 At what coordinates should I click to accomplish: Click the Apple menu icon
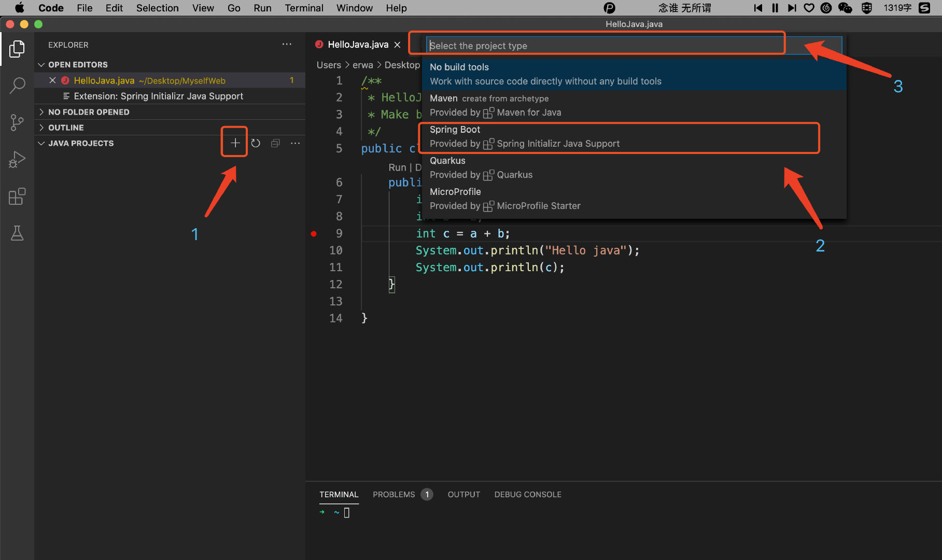19,8
